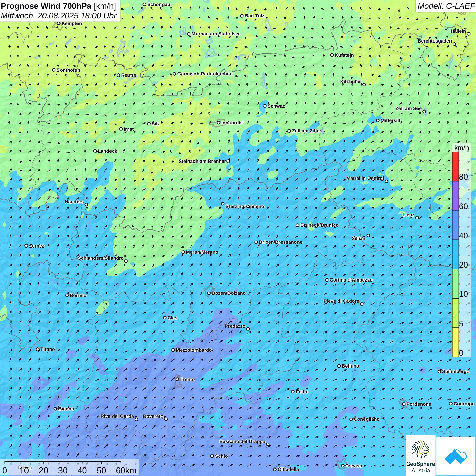
Task: Click the Zell am Ziller label
Action: click(307, 131)
